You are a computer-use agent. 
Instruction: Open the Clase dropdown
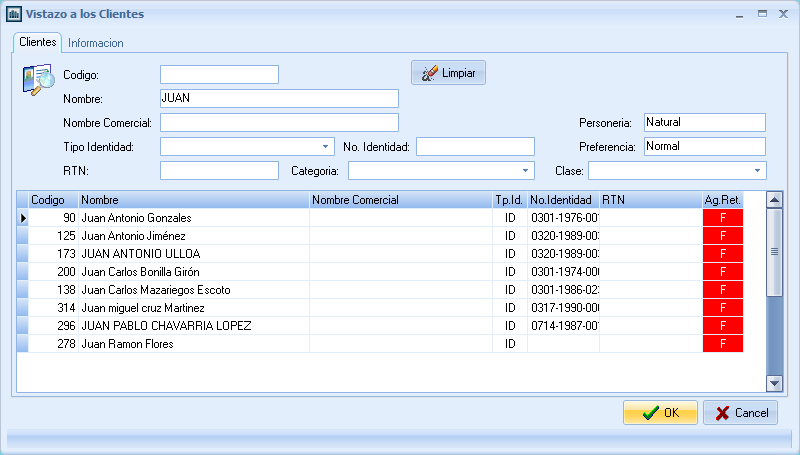[x=757, y=170]
